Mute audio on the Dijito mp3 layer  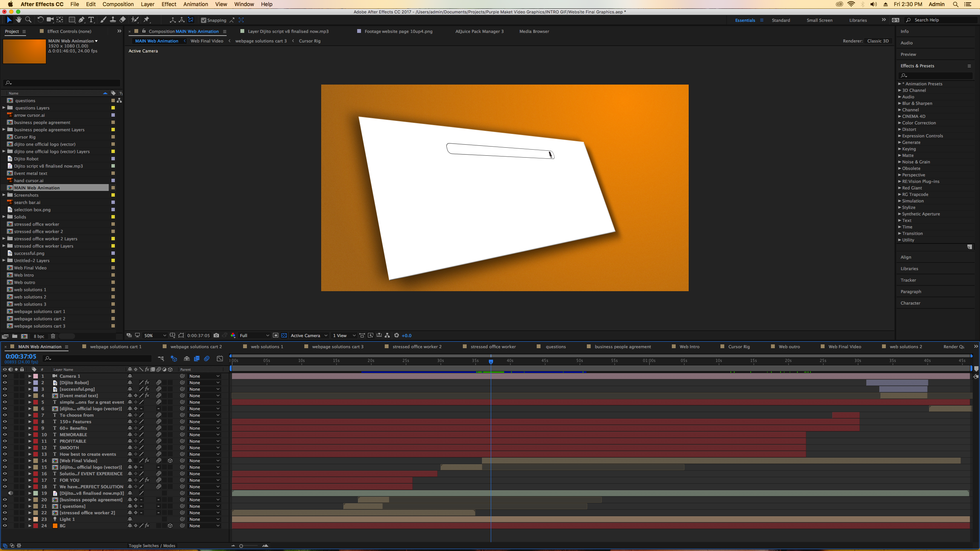pos(11,493)
